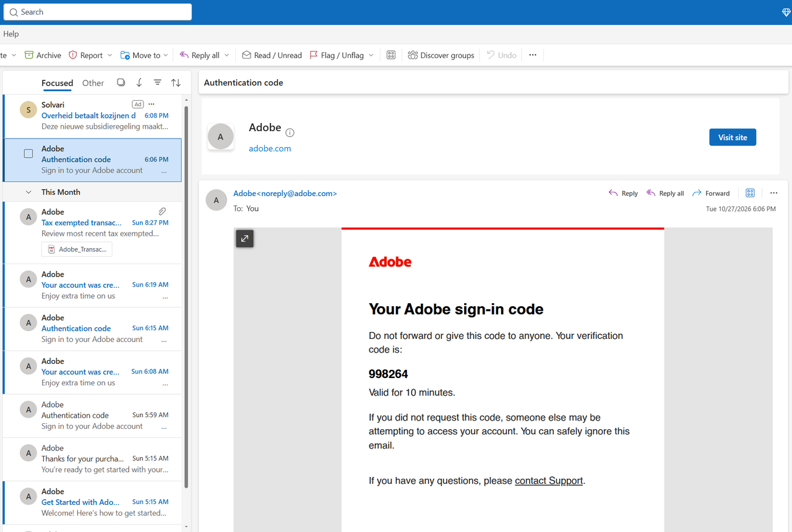Click in the Search box
The width and height of the screenshot is (792, 532).
(x=98, y=12)
